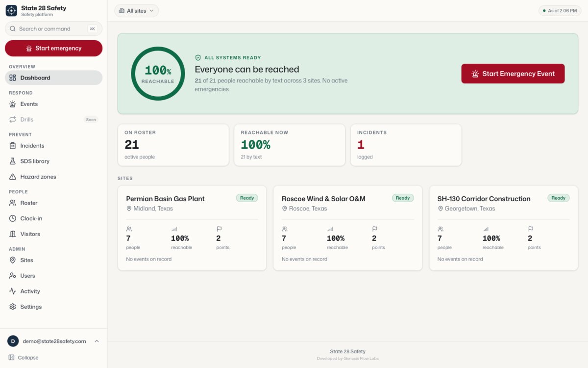This screenshot has width=588, height=368.
Task: Open the All sites dropdown
Action: pyautogui.click(x=136, y=10)
